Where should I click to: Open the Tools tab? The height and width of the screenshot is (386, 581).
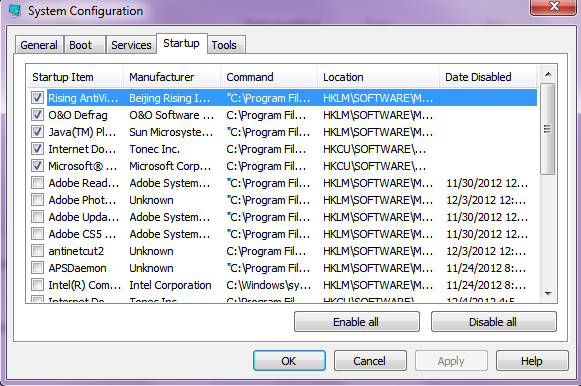coord(225,45)
